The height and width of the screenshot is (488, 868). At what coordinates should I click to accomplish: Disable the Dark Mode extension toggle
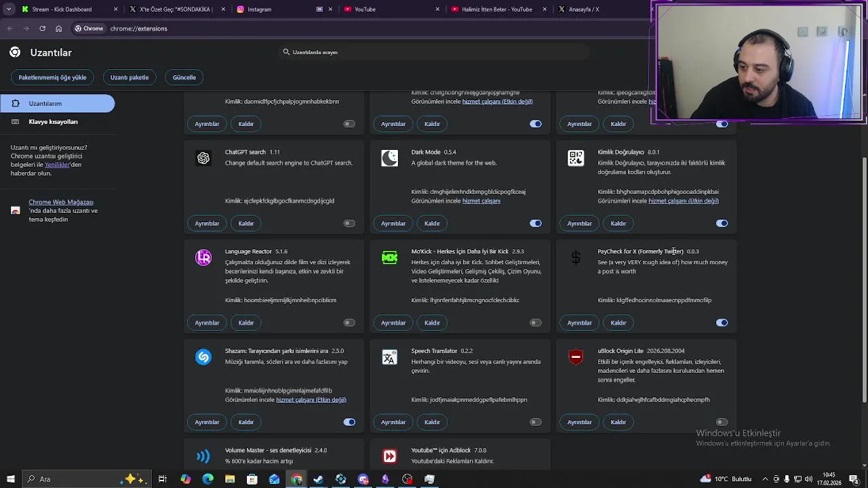536,223
